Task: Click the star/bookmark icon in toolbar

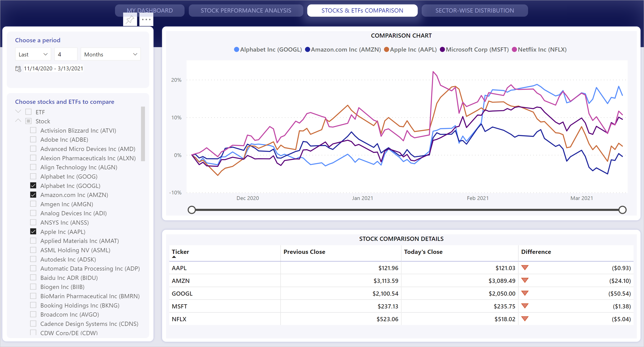Action: [x=130, y=20]
